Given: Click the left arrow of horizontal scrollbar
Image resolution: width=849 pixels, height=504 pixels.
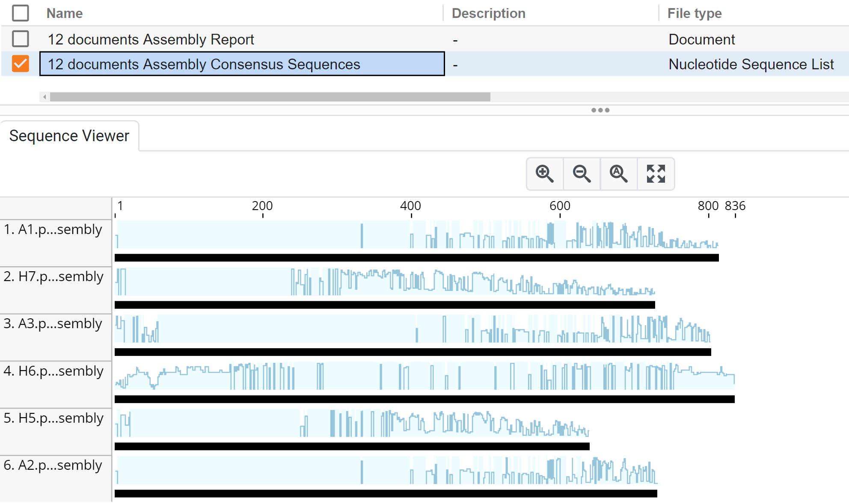Looking at the screenshot, I should pyautogui.click(x=45, y=97).
